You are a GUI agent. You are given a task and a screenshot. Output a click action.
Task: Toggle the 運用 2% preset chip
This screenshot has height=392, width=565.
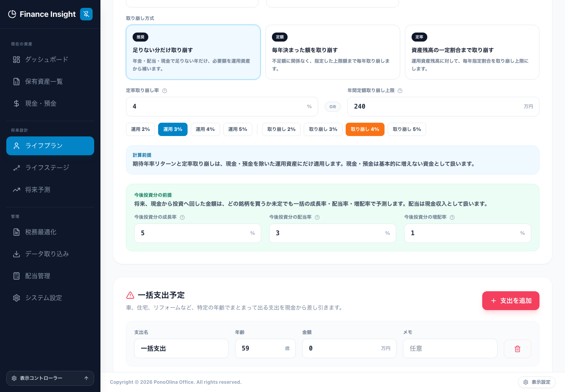tap(140, 129)
